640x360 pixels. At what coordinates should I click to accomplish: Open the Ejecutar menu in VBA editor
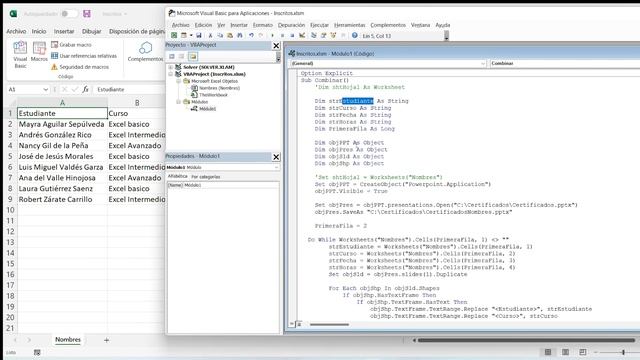pyautogui.click(x=319, y=25)
